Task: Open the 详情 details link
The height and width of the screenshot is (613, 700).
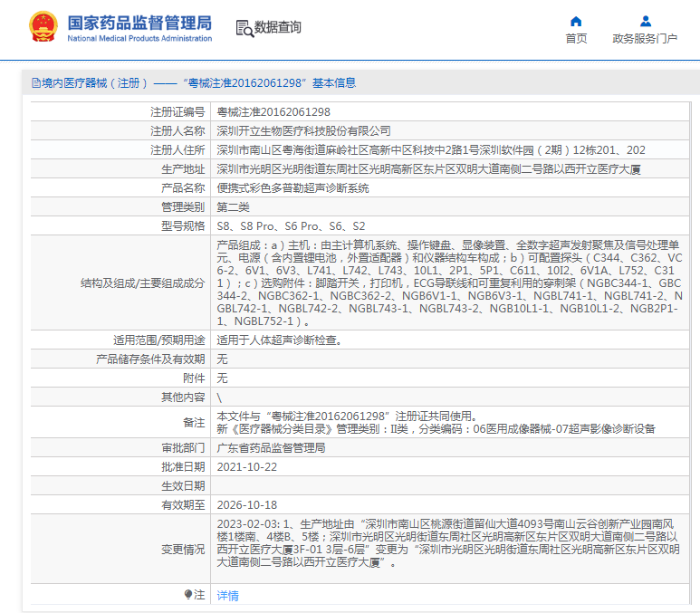Action: pyautogui.click(x=227, y=595)
